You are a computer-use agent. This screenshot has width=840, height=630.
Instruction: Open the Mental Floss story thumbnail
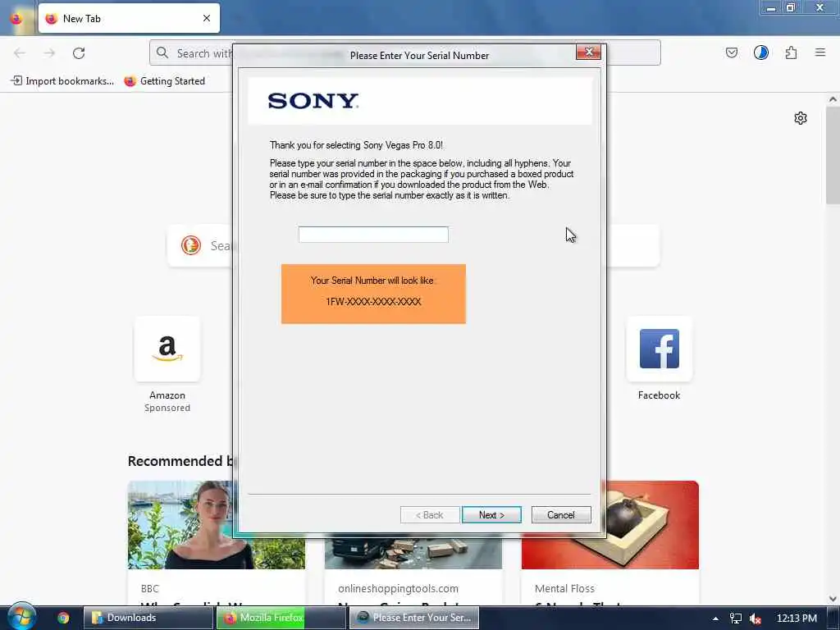(x=610, y=525)
